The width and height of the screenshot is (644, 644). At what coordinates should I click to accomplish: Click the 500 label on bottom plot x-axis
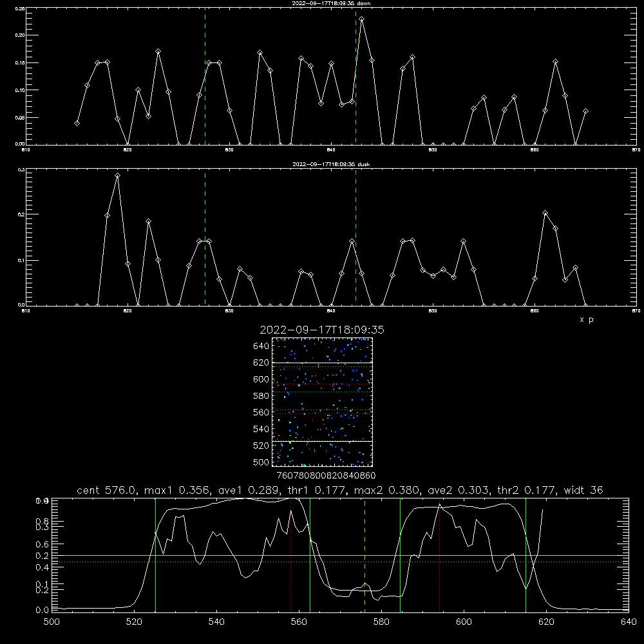pyautogui.click(x=52, y=622)
